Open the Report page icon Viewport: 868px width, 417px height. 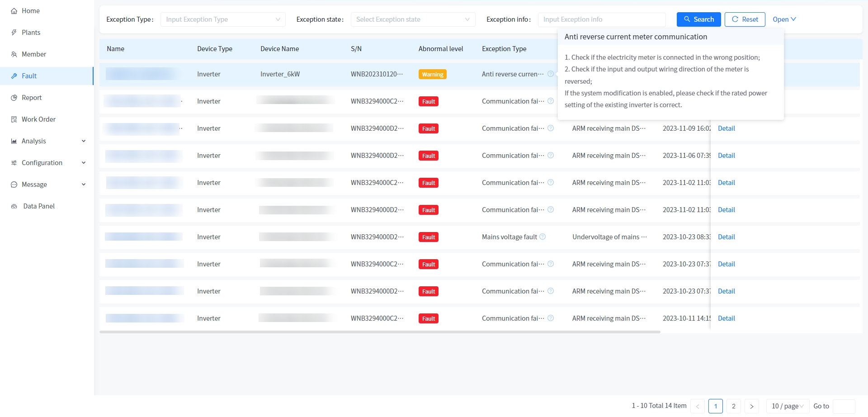(14, 97)
